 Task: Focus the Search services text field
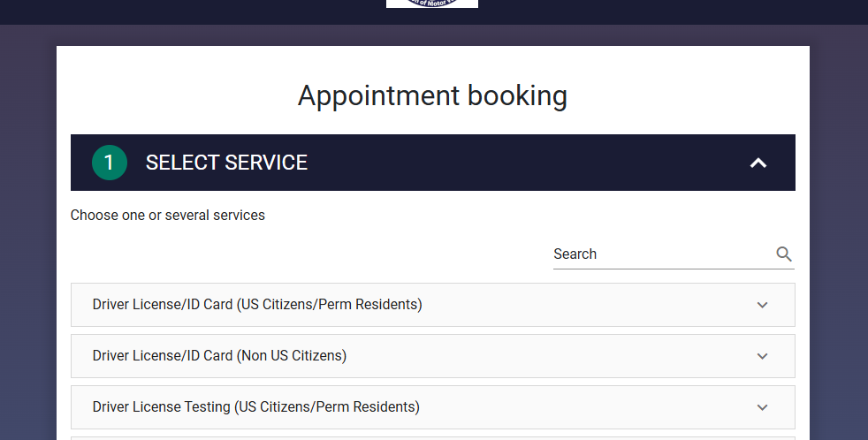click(665, 254)
